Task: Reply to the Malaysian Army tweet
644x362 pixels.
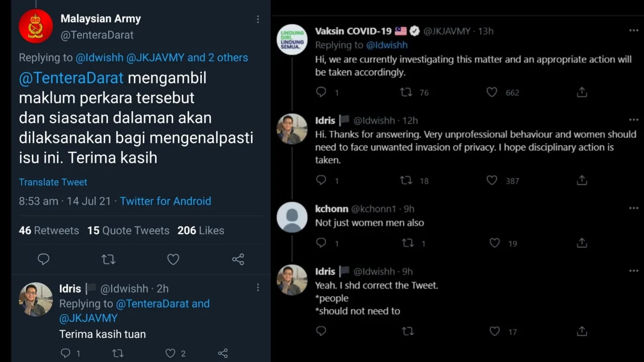Action: pos(44,259)
